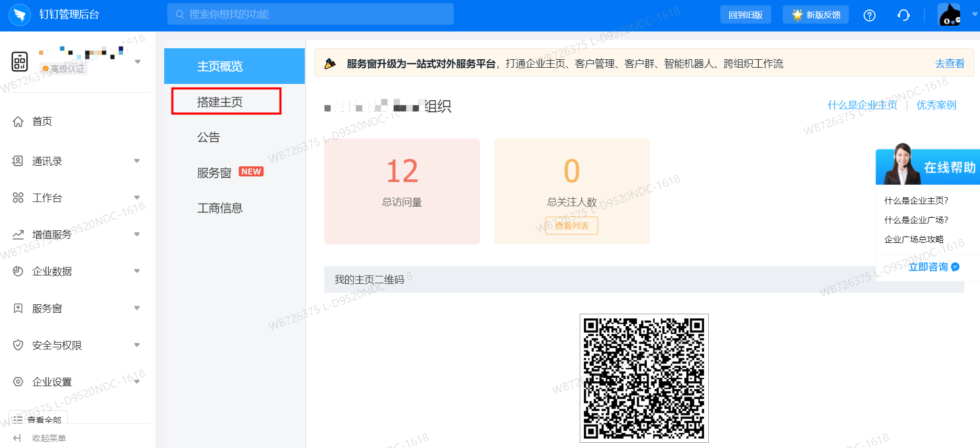Click the 查看列表 button
This screenshot has height=448, width=980.
pyautogui.click(x=572, y=226)
